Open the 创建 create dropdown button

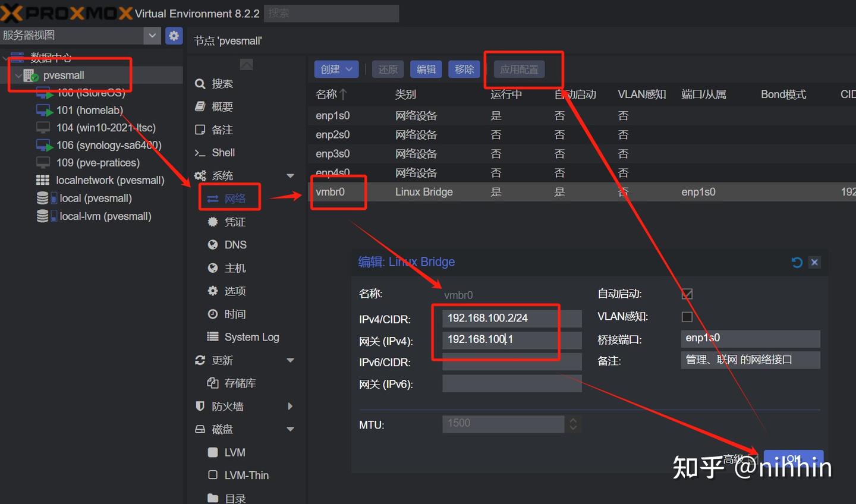pyautogui.click(x=336, y=70)
